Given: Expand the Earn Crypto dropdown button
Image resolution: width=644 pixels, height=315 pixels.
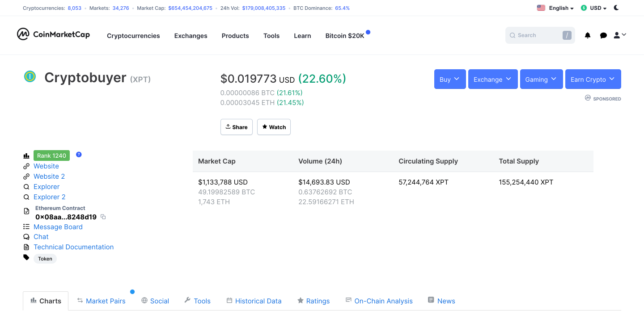Looking at the screenshot, I should click(x=593, y=79).
